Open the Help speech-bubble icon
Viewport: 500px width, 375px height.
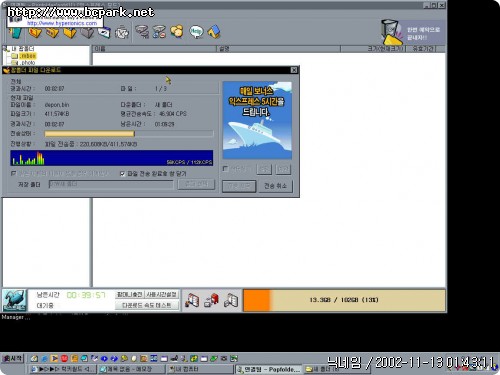coord(196,32)
